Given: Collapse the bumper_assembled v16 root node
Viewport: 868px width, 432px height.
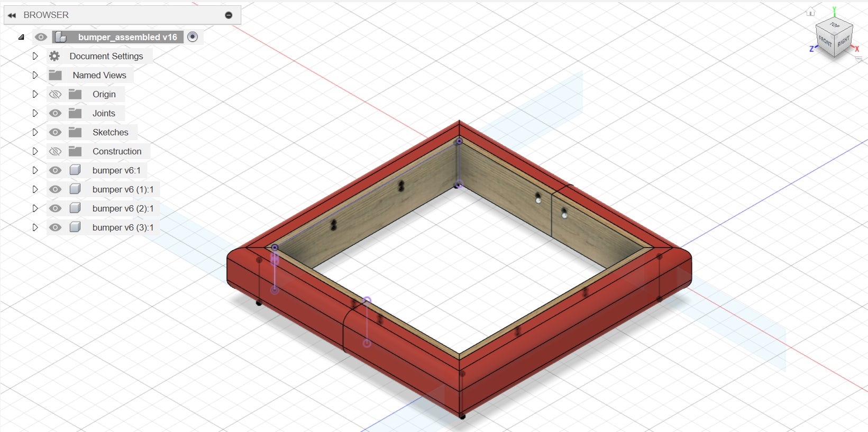Looking at the screenshot, I should (21, 37).
